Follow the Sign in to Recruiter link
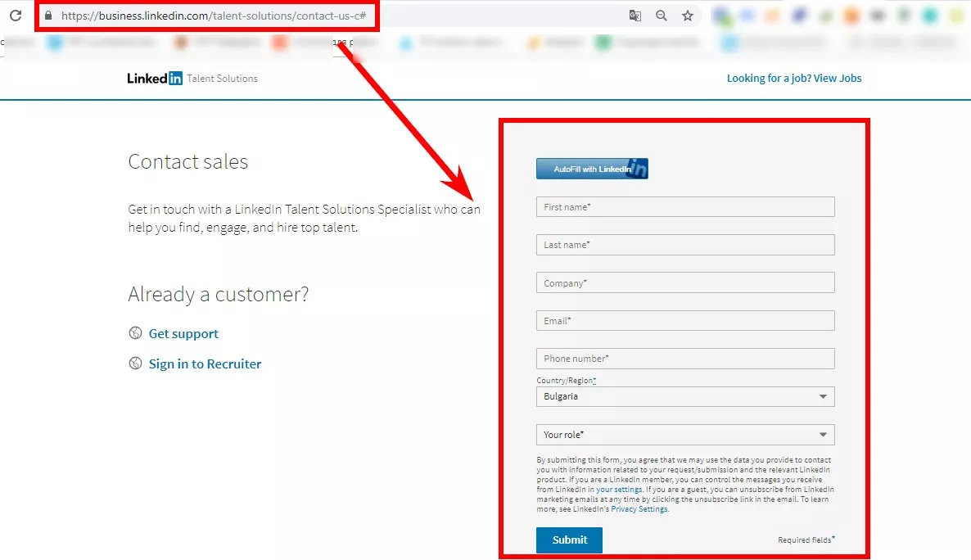 point(205,364)
